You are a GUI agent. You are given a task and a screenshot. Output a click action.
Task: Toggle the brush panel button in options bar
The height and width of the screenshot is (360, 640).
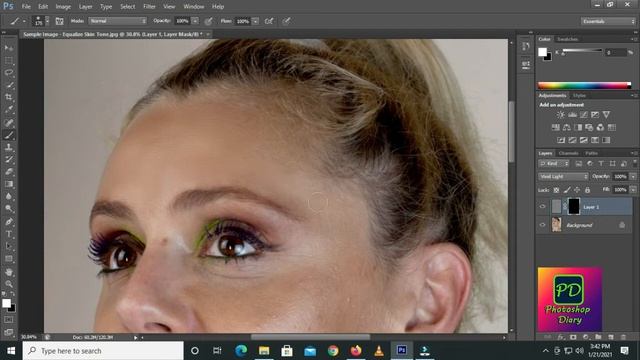[60, 21]
